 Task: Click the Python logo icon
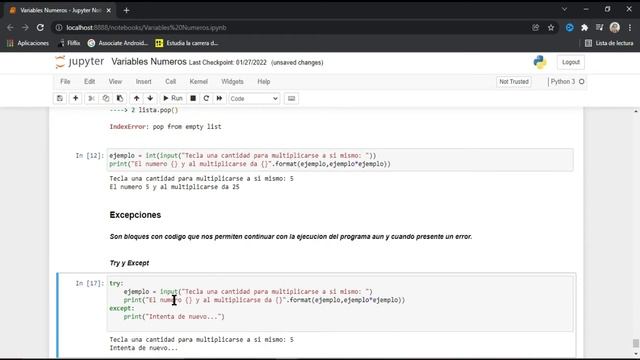pyautogui.click(x=540, y=62)
